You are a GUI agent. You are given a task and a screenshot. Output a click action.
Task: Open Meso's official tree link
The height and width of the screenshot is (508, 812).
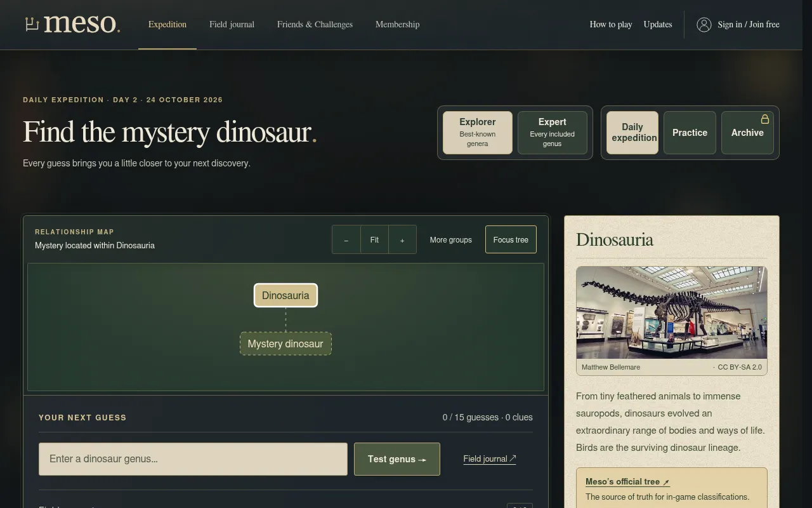[x=627, y=482]
